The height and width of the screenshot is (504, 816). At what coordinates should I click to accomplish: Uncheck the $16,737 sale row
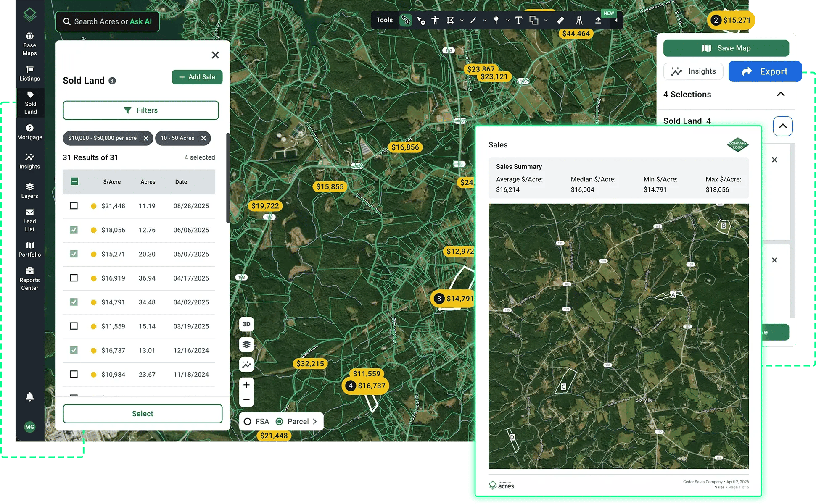[x=74, y=350]
